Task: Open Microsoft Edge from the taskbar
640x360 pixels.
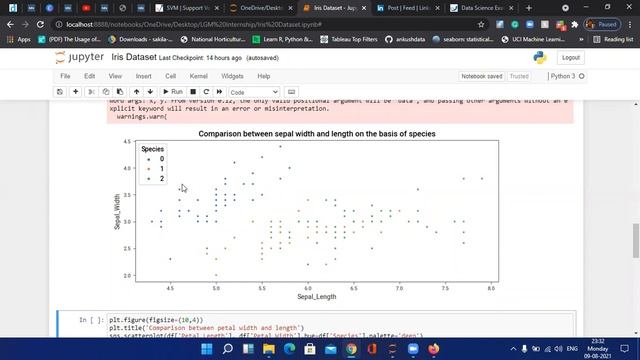Action: point(289,349)
